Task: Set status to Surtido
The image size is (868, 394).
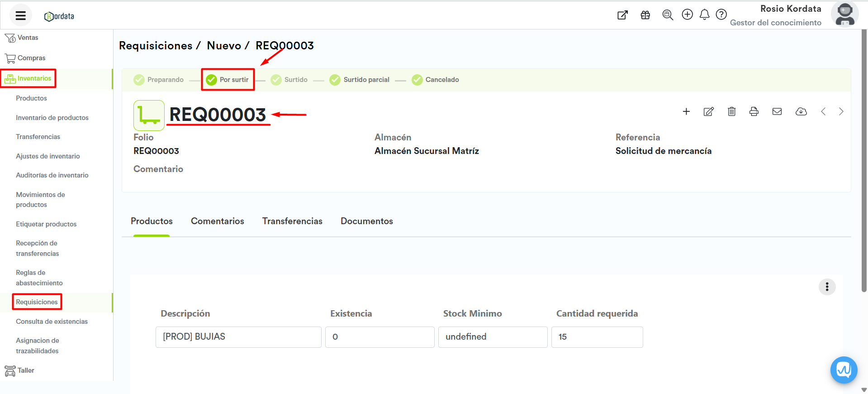Action: (x=289, y=80)
